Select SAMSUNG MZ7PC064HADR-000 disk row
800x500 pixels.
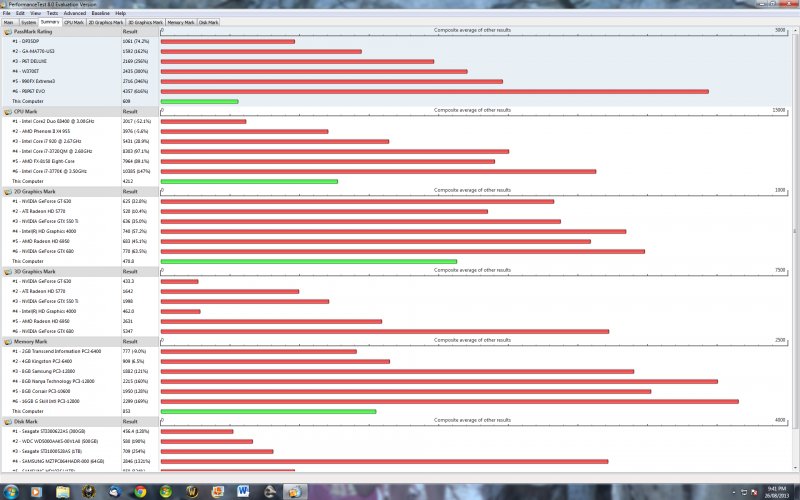coord(58,461)
